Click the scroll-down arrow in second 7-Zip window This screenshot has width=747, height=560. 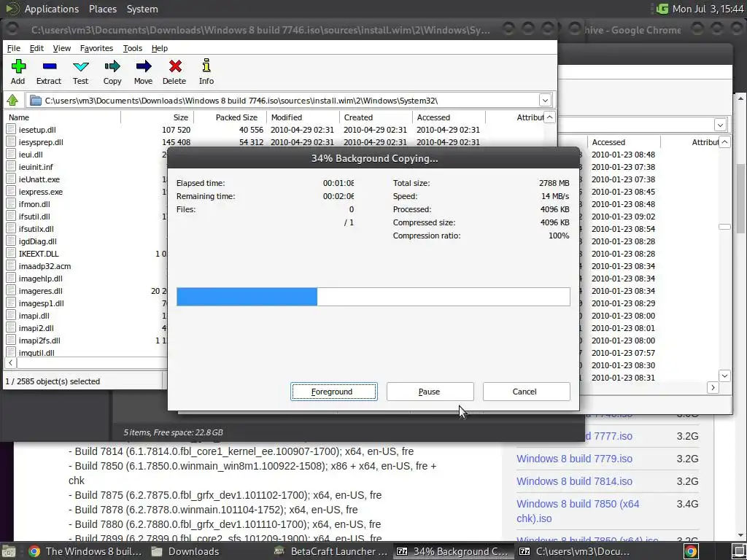pyautogui.click(x=724, y=376)
